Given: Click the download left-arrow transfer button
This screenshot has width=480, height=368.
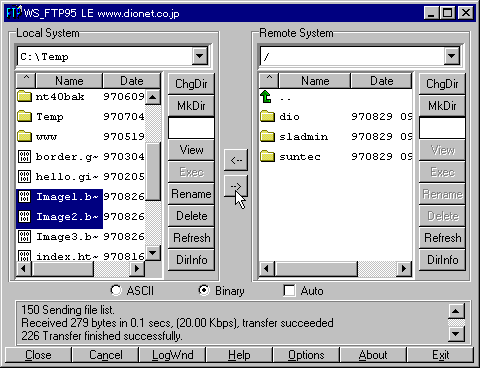Looking at the screenshot, I should tap(236, 160).
